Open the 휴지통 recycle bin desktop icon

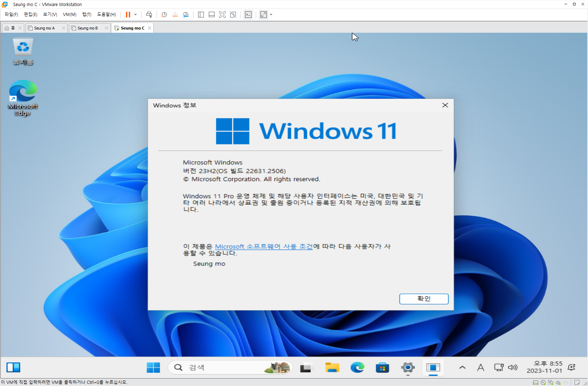23,52
